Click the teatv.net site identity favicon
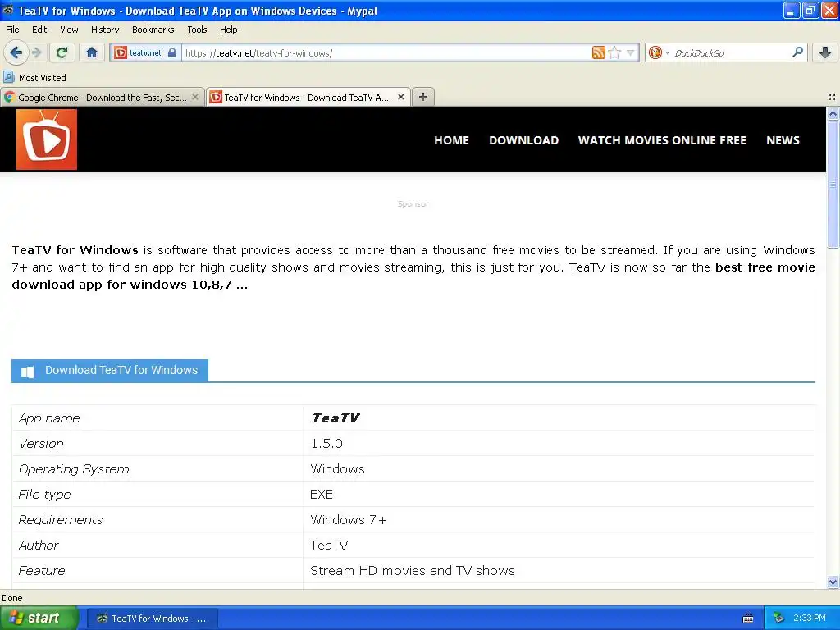The width and height of the screenshot is (840, 630). tap(121, 52)
